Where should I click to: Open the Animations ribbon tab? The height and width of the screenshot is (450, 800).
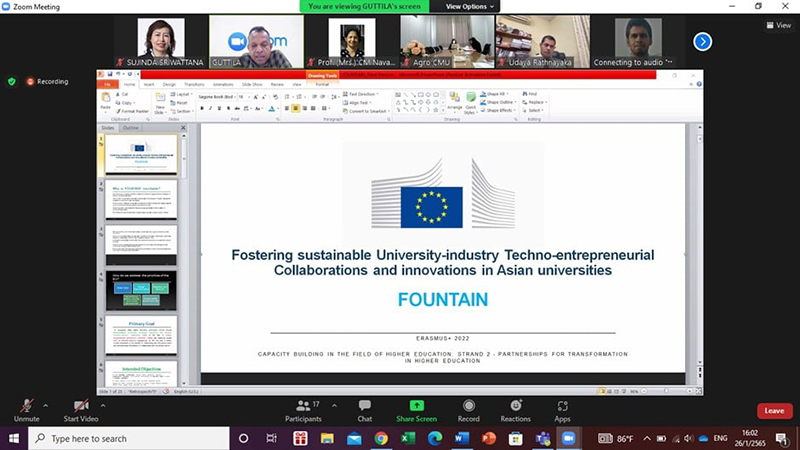point(223,84)
